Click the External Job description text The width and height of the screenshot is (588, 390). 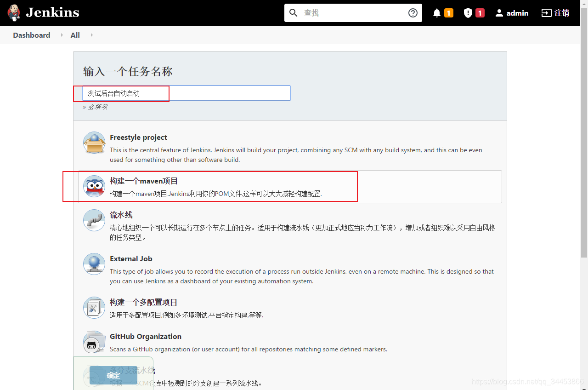302,276
